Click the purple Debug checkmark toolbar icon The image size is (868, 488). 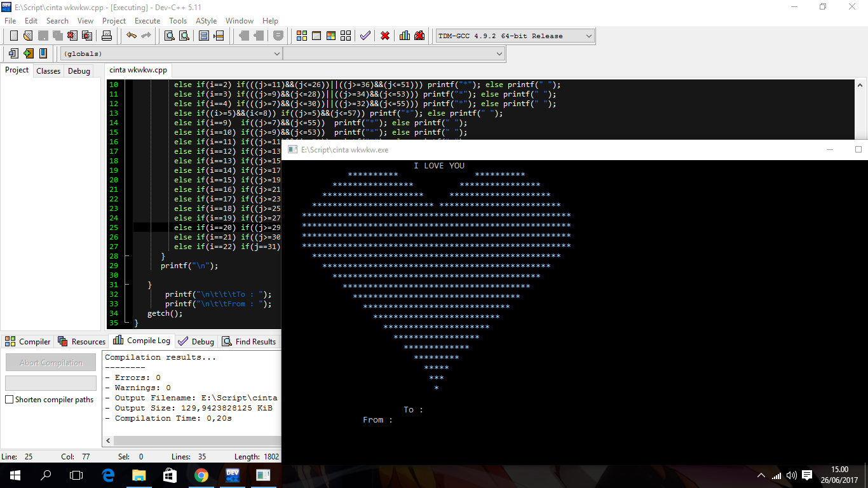[x=365, y=36]
